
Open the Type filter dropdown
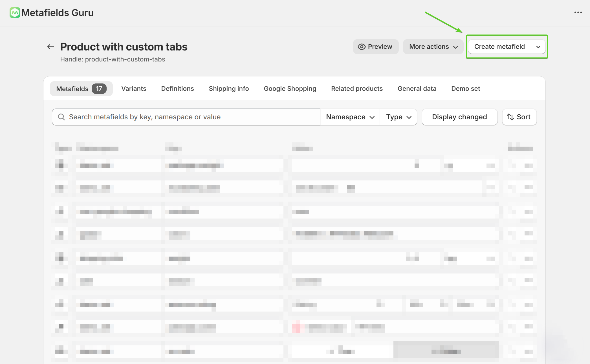(x=399, y=117)
